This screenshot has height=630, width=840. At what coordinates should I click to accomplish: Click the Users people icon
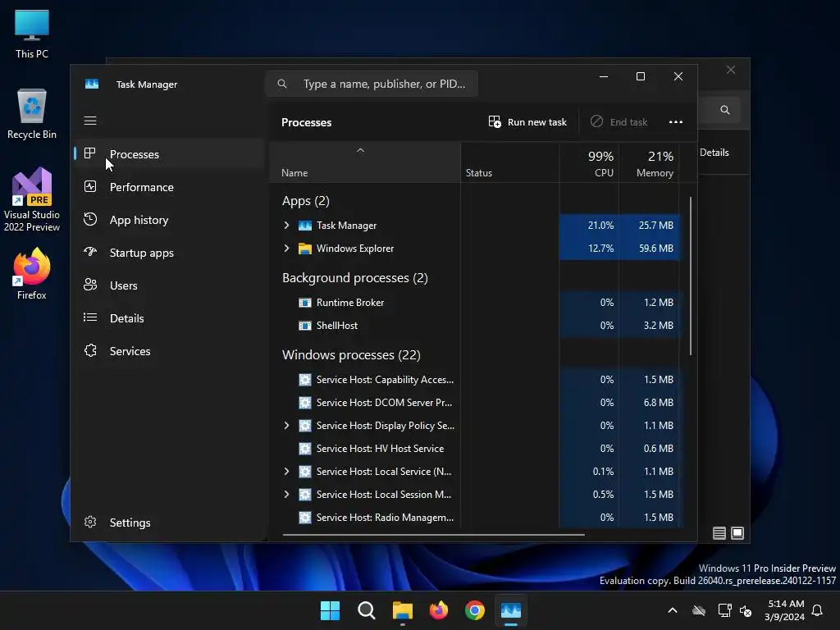coord(90,285)
